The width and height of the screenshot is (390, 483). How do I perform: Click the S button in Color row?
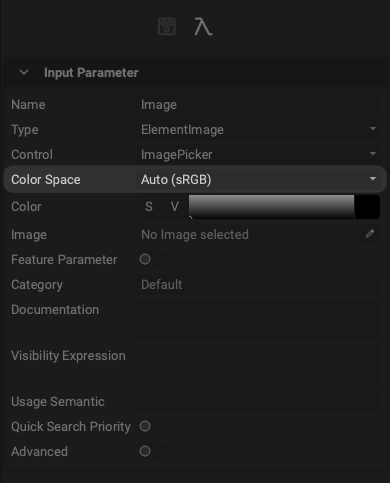(149, 207)
